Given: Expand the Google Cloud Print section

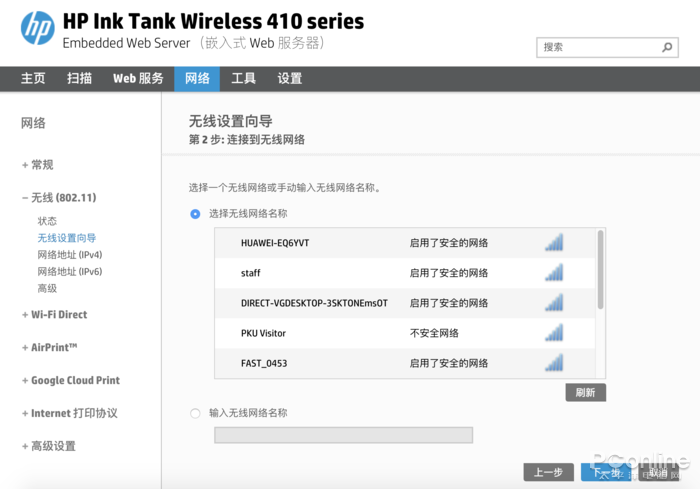Looking at the screenshot, I should tap(71, 380).
